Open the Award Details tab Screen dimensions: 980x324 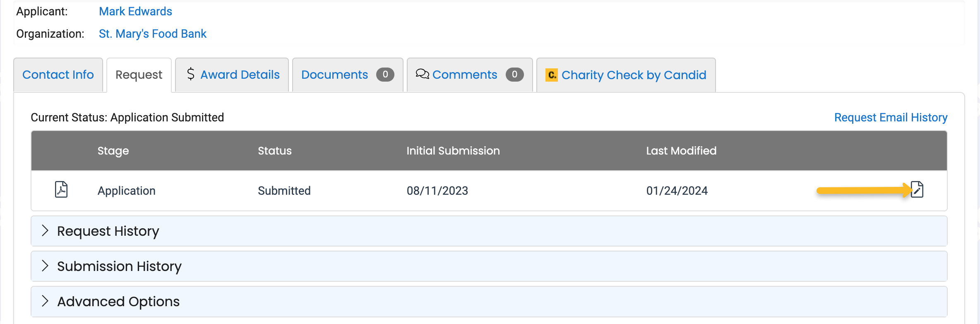[240, 75]
